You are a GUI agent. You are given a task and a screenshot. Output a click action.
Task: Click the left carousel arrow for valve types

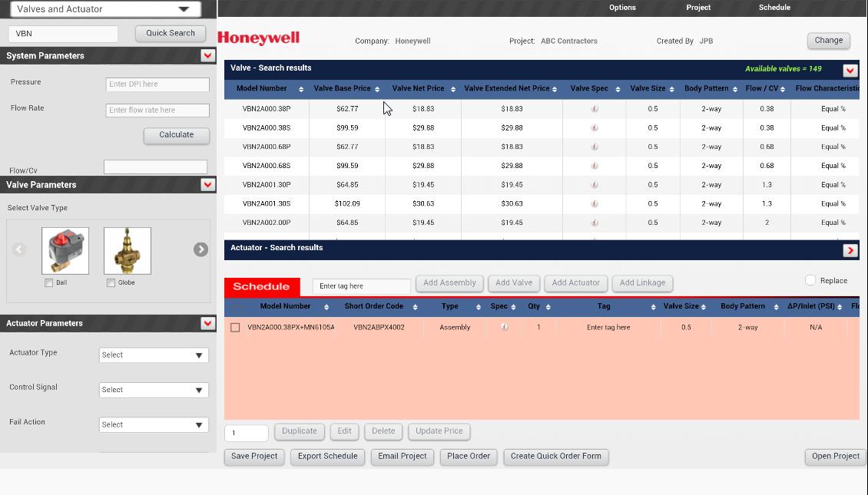(x=19, y=249)
